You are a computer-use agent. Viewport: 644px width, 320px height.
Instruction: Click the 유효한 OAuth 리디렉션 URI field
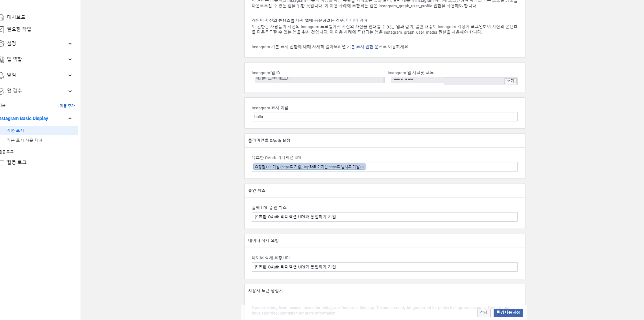[x=385, y=167]
